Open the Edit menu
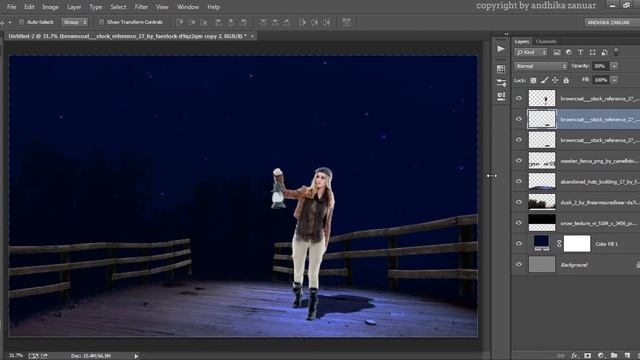 (x=29, y=7)
